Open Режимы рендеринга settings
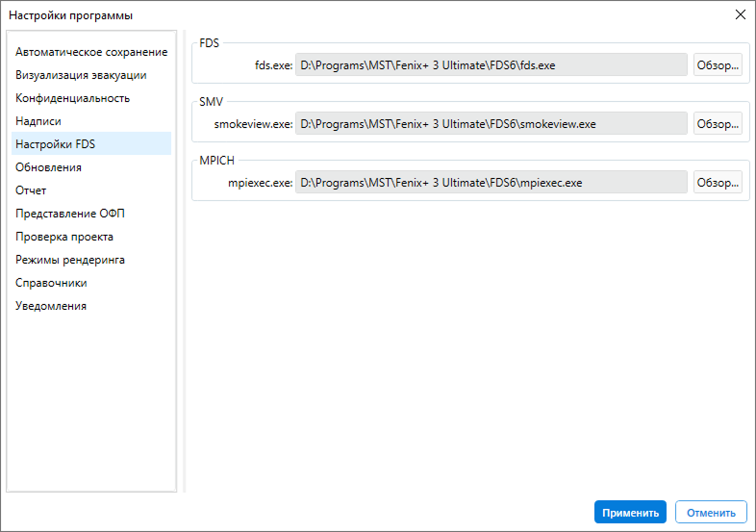Screen dimensions: 756x532 [91, 260]
